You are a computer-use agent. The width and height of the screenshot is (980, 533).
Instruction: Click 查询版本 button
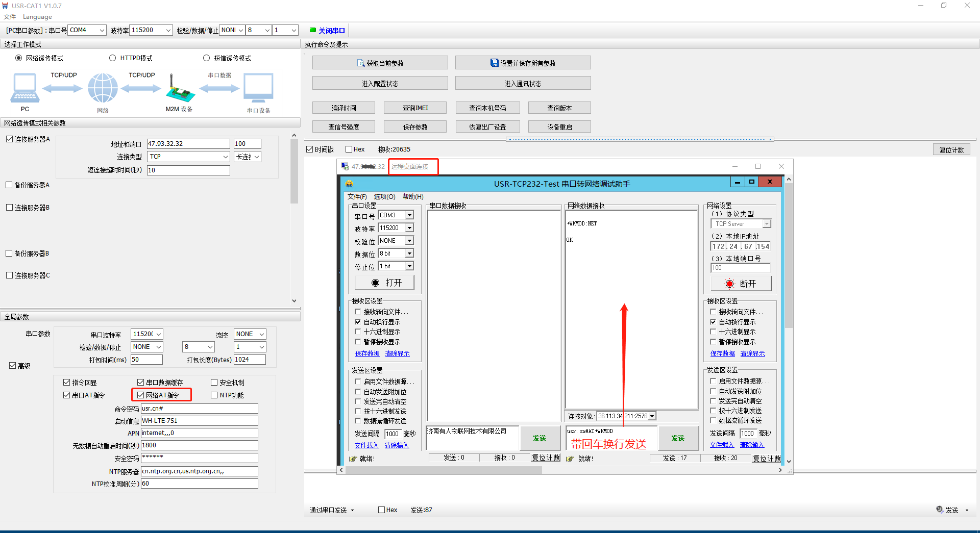(559, 108)
